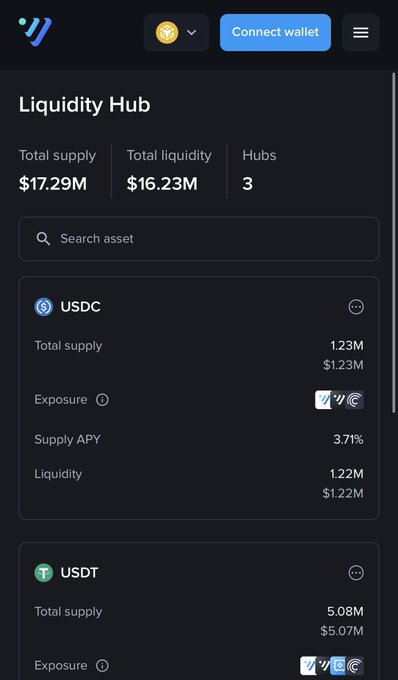Click the Connect wallet button
Screen dimensions: 398x680
(275, 33)
